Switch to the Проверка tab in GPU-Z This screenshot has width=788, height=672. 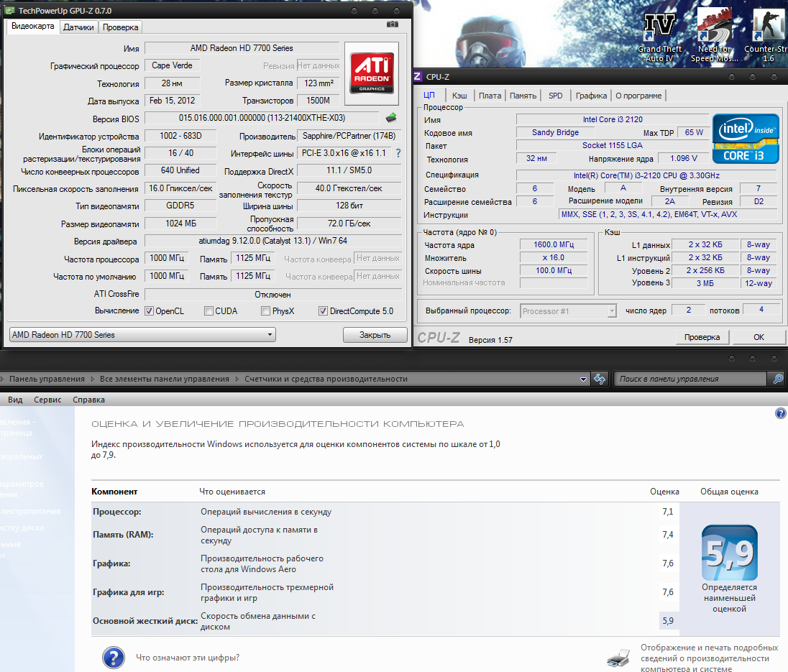point(121,27)
